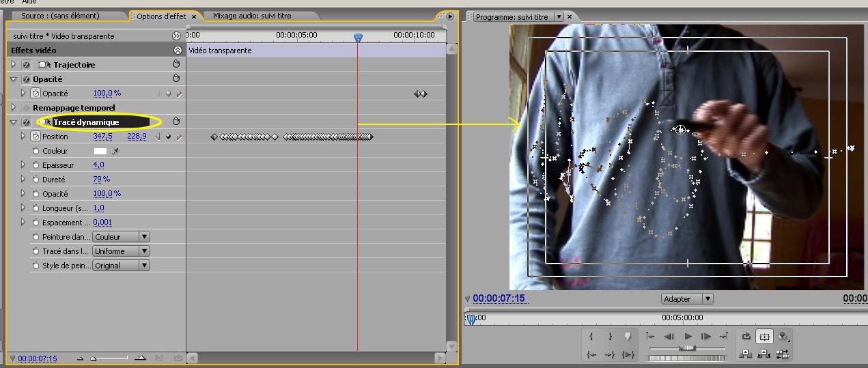Image resolution: width=868 pixels, height=368 pixels.
Task: Click the white Couleur swatch
Action: (x=100, y=151)
